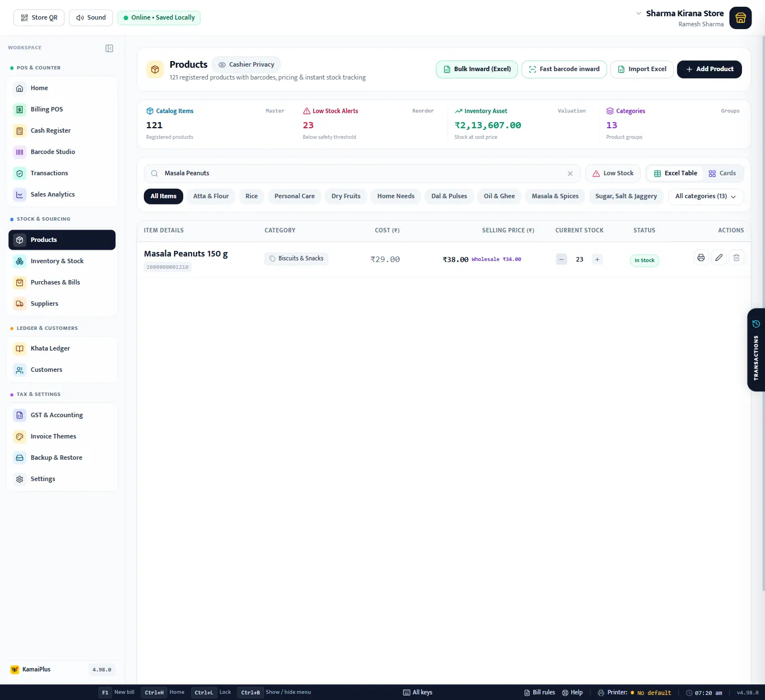Click the Biscuits & Snacks category tag
This screenshot has height=700, width=765.
point(296,259)
